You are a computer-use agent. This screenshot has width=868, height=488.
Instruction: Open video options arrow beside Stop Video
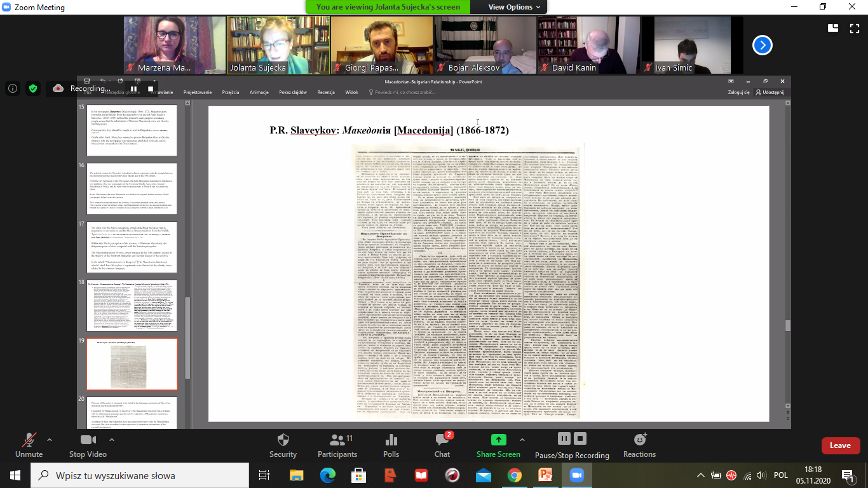112,440
